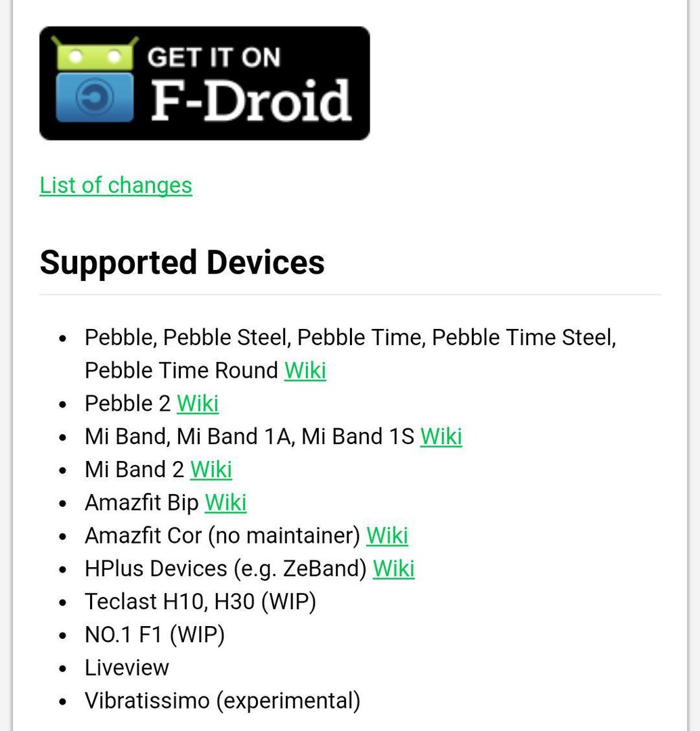Open the Get it on F-Droid badge

click(x=204, y=83)
